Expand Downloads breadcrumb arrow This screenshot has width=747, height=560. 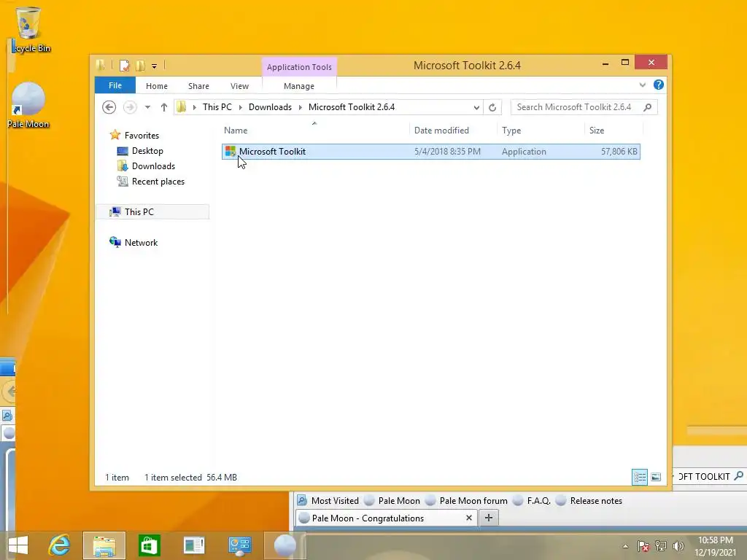300,107
